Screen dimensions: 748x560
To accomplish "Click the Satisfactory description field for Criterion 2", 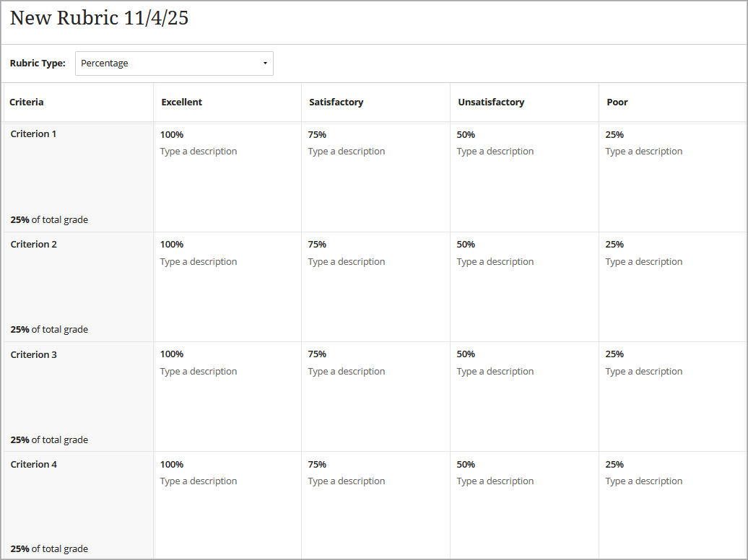I will point(347,261).
